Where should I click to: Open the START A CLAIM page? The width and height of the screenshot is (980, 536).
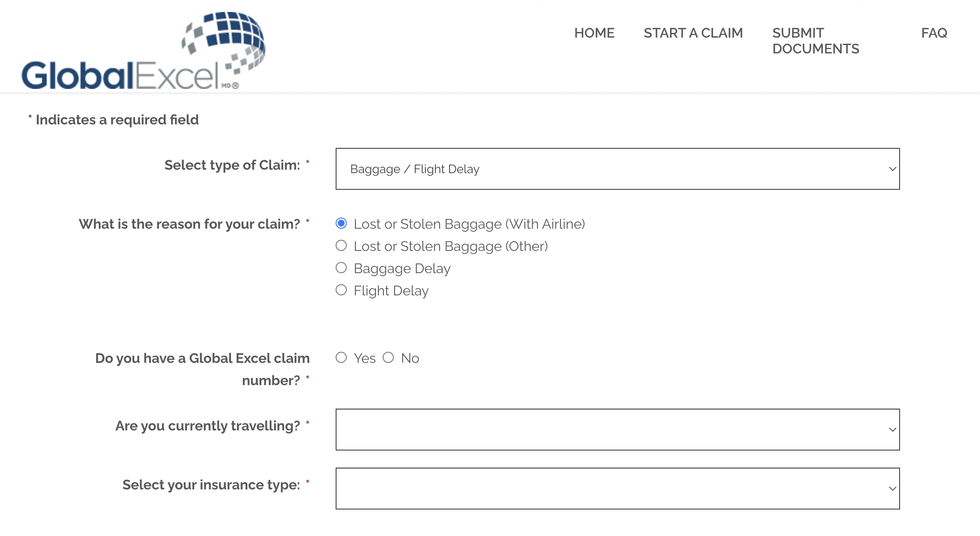[693, 33]
